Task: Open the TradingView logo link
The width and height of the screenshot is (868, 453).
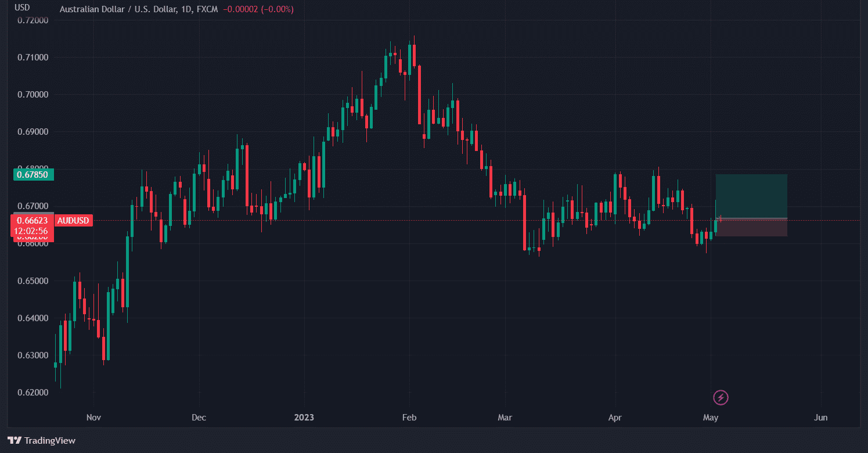Action: pos(41,441)
